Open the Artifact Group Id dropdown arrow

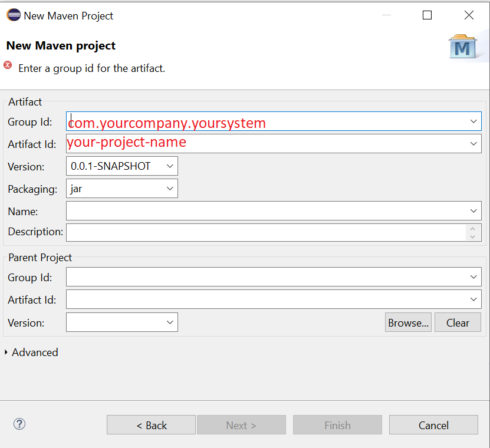pyautogui.click(x=473, y=121)
